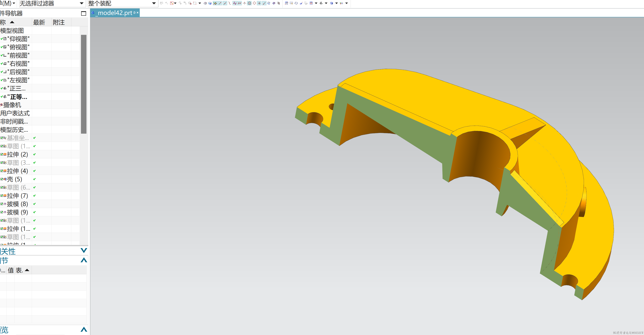Screen dimensions: 644x335
Task: Uncheck the 基准坐标 feature checkbox
Action: tap(2, 138)
